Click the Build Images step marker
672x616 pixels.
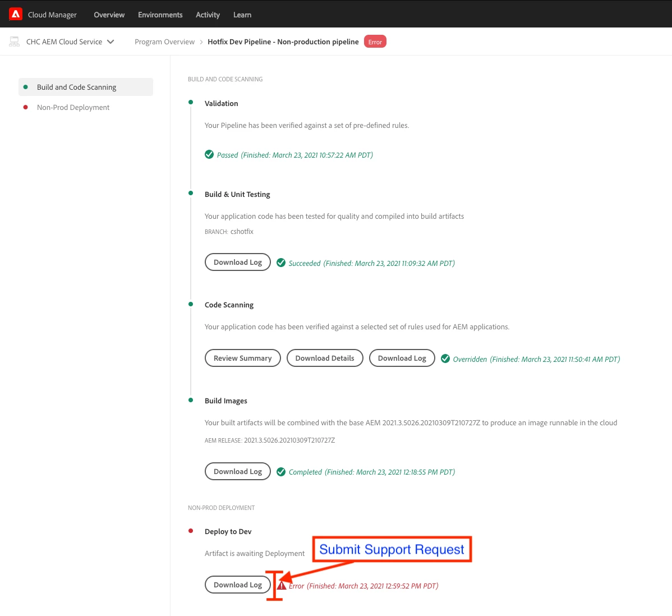click(191, 400)
